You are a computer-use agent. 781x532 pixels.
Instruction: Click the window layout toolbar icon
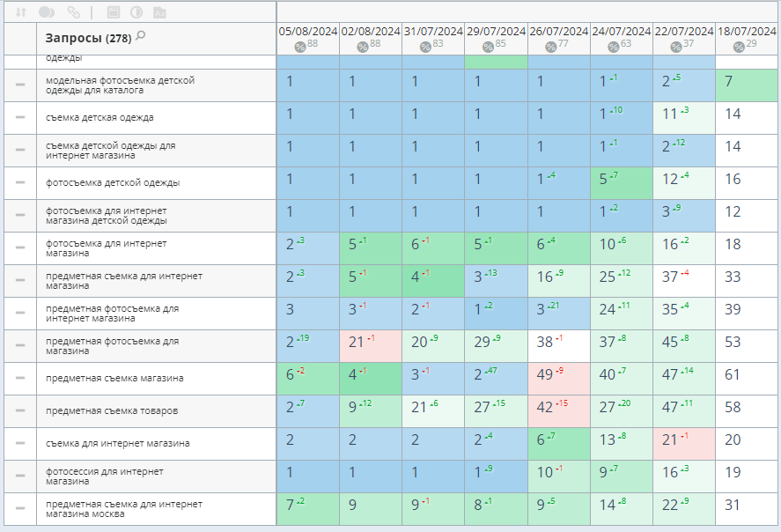point(113,12)
